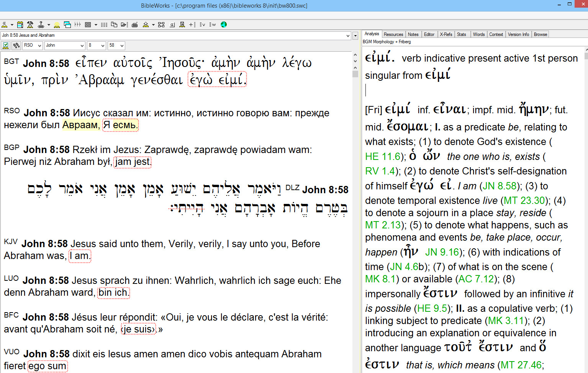Switch to the Resources tab
The width and height of the screenshot is (588, 373).
coord(393,34)
